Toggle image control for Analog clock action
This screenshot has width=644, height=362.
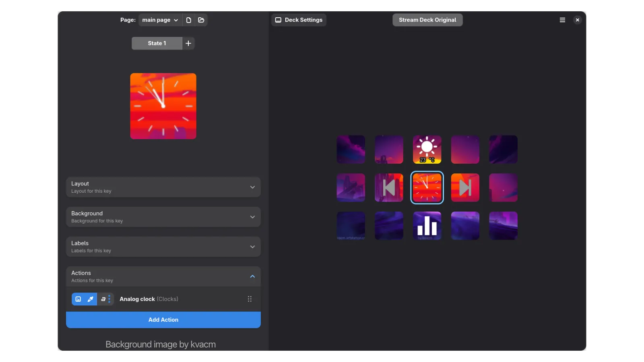[78, 299]
